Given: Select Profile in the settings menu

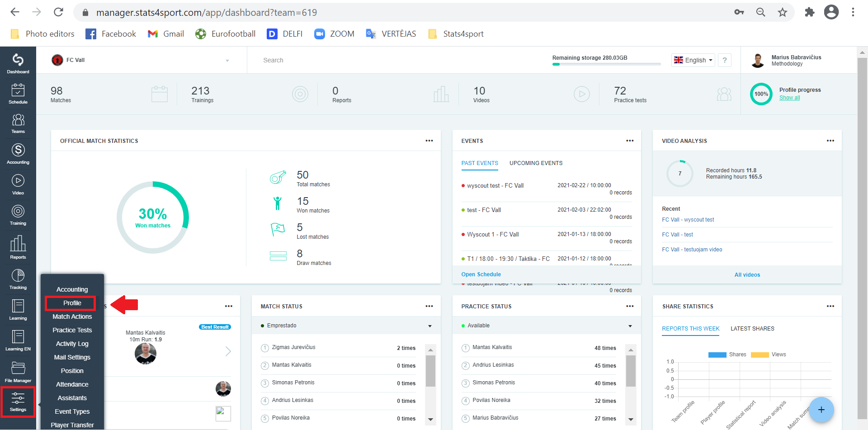Looking at the screenshot, I should click(72, 303).
